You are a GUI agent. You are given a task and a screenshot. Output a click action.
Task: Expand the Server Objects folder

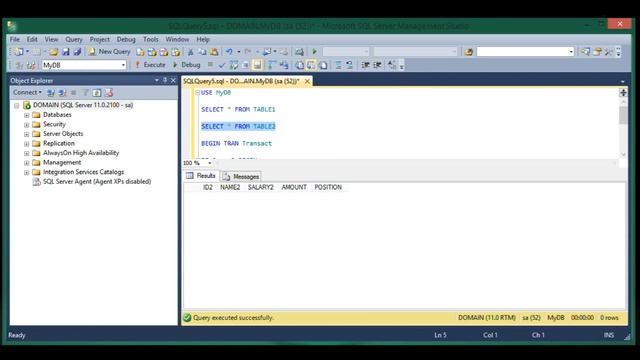27,134
